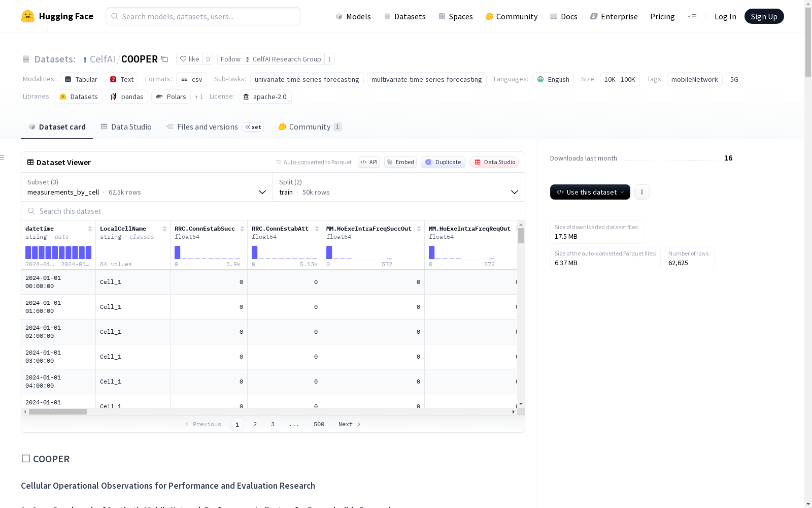
Task: Click the univariate-time-series-forecasting tag
Action: 307,79
